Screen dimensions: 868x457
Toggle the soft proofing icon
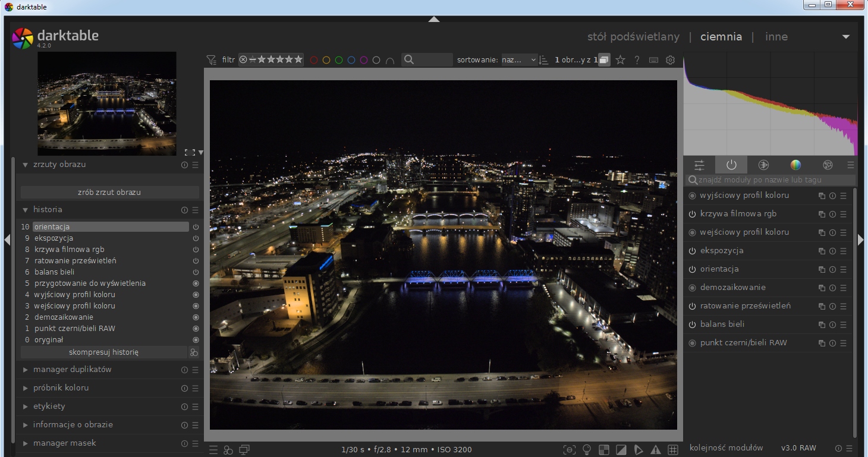point(639,450)
